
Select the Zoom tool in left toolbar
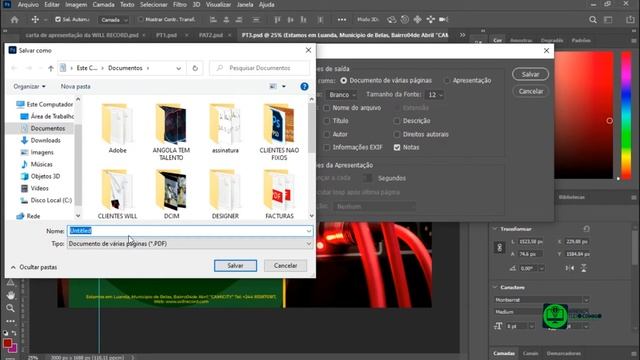click(10, 308)
